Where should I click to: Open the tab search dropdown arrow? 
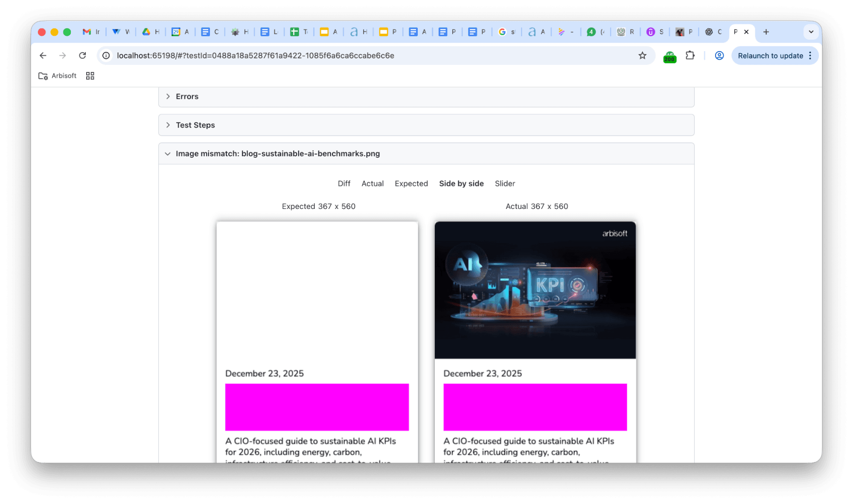coord(811,32)
